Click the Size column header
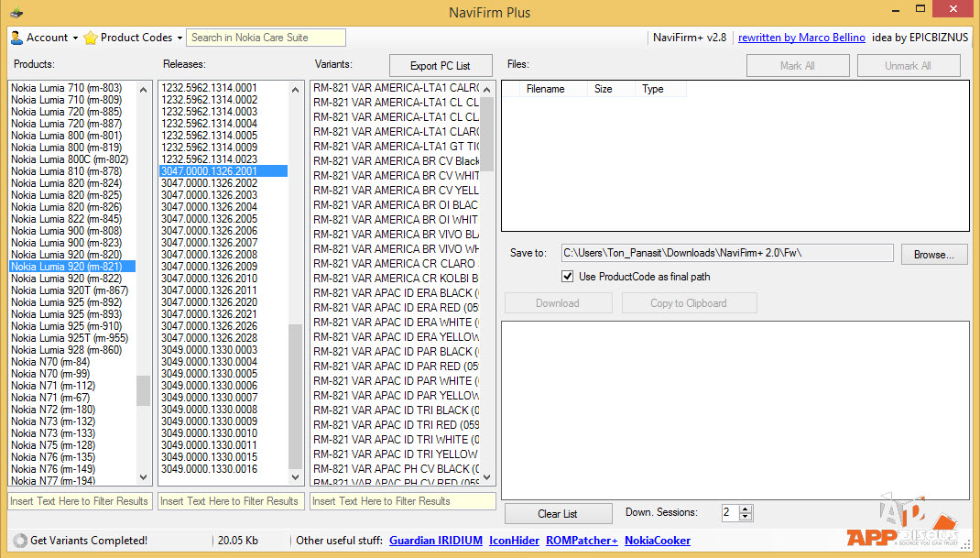 pos(604,89)
